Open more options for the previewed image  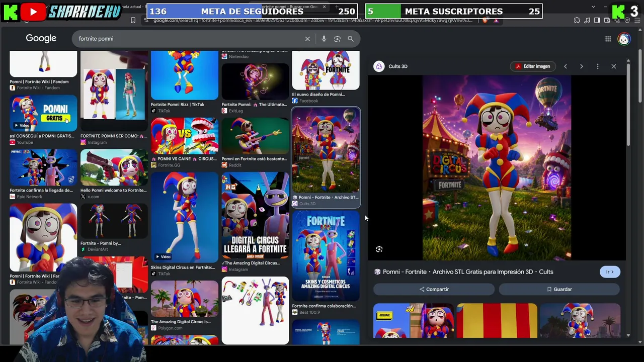[598, 66]
